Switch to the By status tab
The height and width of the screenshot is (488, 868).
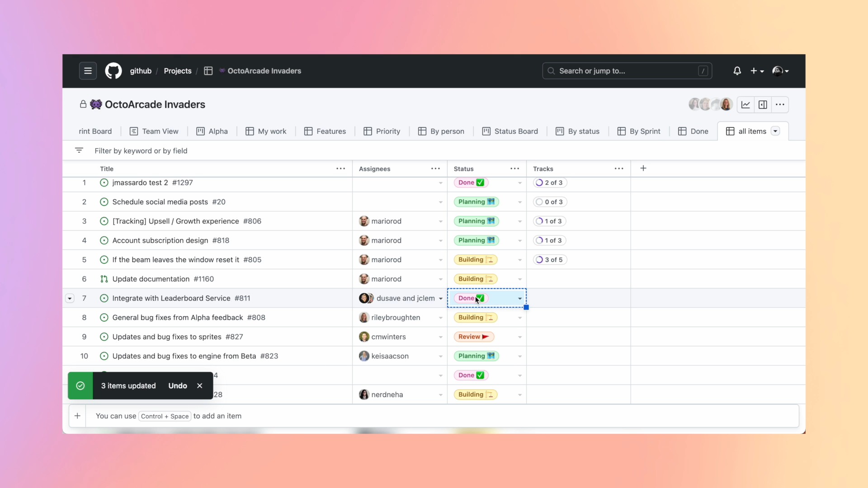pos(578,131)
